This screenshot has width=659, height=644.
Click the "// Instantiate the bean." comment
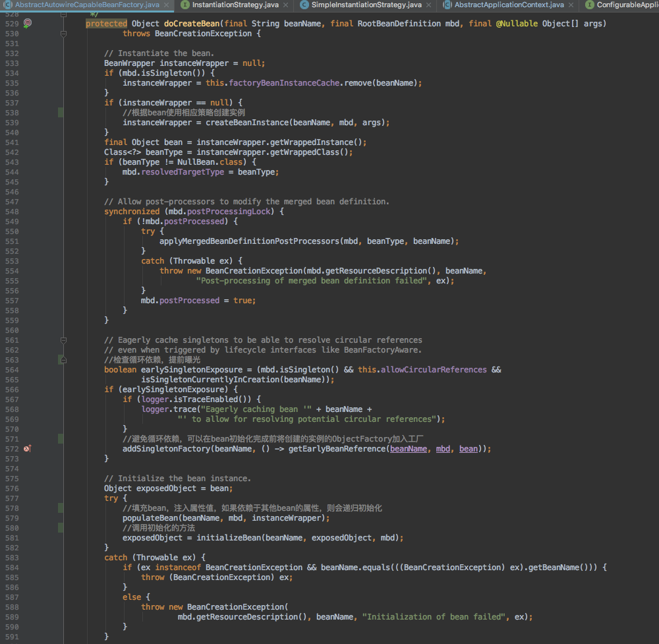[159, 53]
